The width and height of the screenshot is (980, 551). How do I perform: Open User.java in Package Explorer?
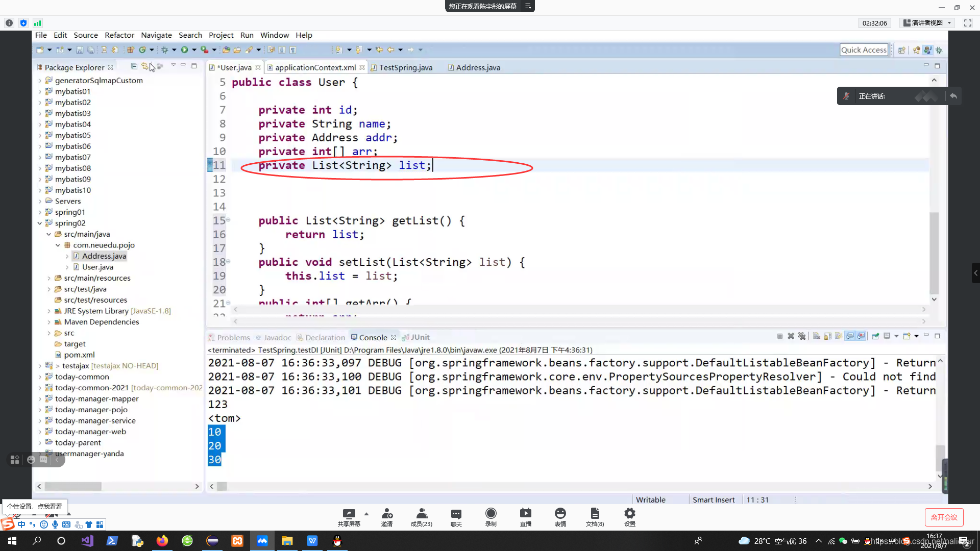97,267
